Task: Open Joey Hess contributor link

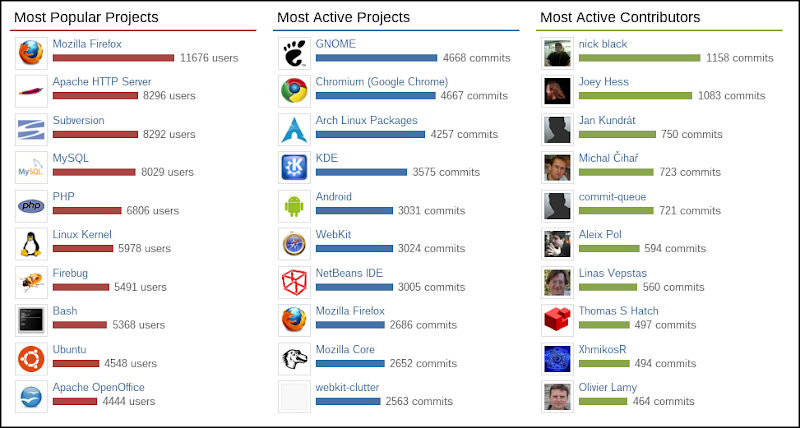Action: coord(604,82)
